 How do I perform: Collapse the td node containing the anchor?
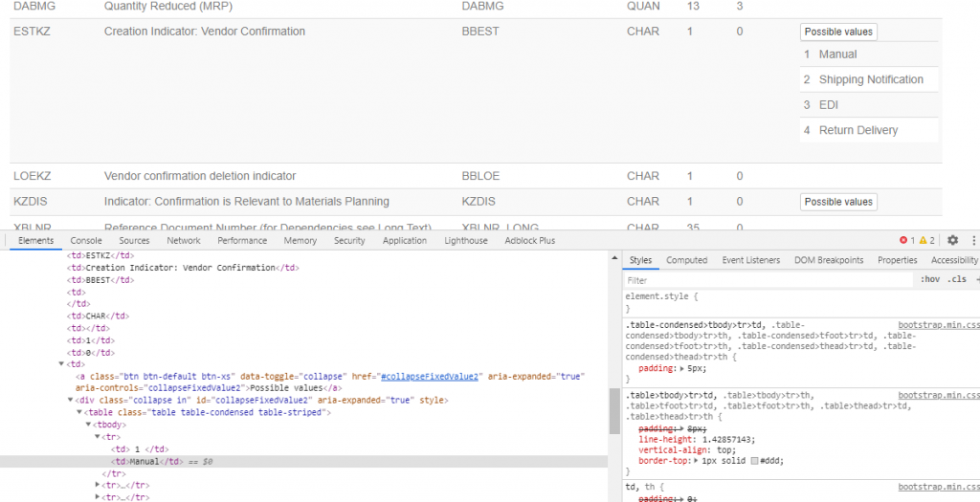[61, 364]
